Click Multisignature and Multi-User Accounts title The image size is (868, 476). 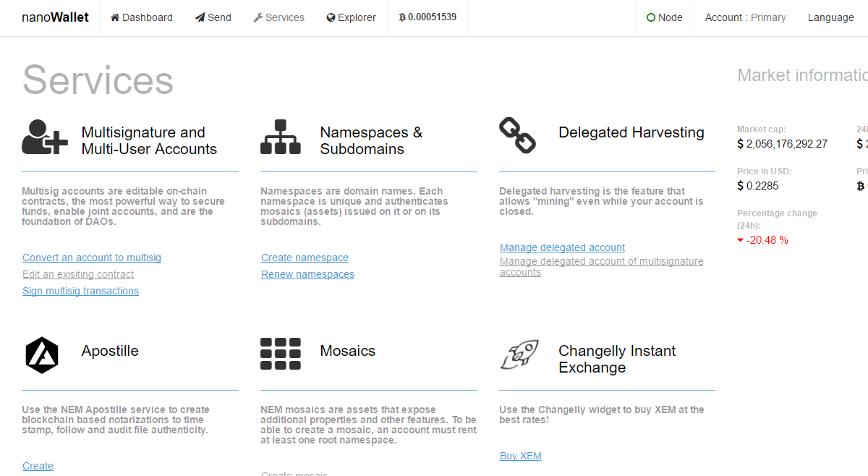tap(149, 140)
